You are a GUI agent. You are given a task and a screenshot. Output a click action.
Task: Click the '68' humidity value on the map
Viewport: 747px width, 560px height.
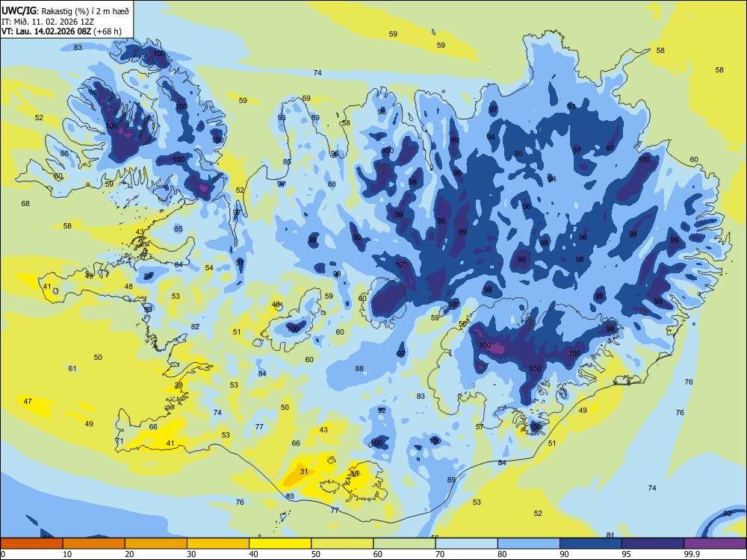[25, 203]
